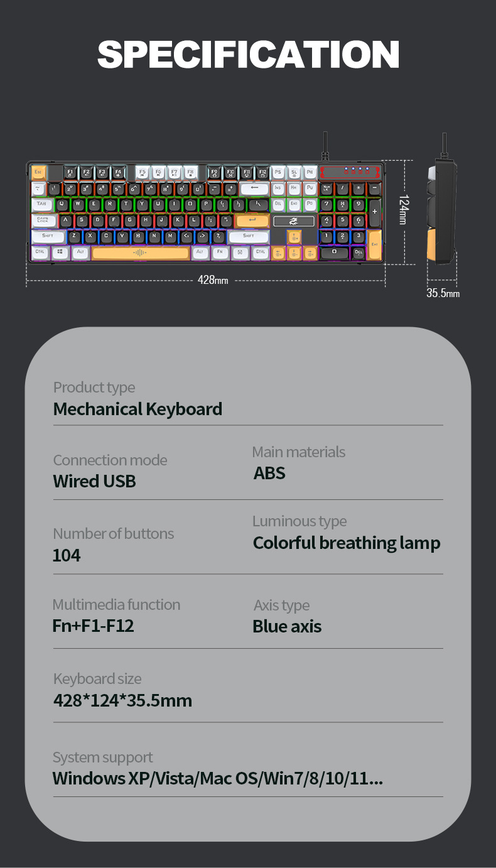
Task: Click the dragon logo badge on keyboard
Action: pos(294,220)
